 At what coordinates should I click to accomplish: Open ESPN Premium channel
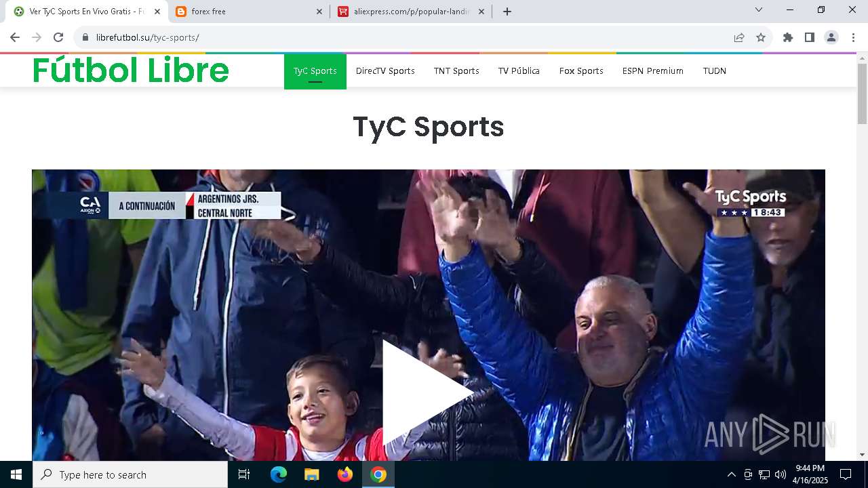(x=653, y=71)
